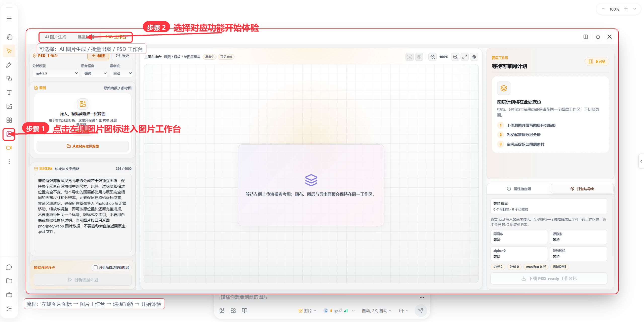
Task: Click the 新建 button
Action: tap(98, 56)
